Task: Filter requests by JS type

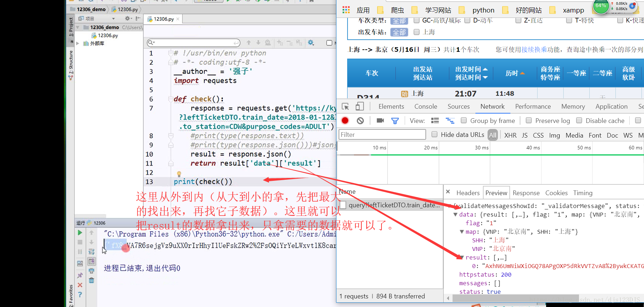Action: coord(525,135)
